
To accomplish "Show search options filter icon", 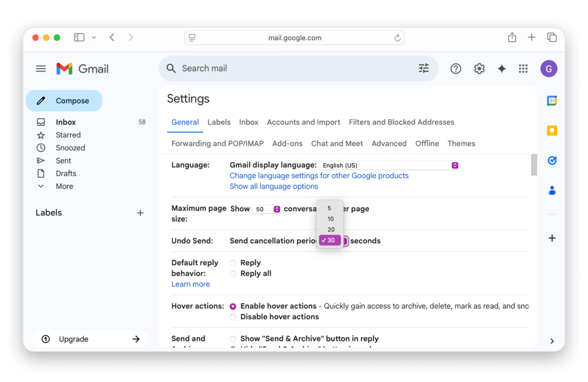I will 424,68.
